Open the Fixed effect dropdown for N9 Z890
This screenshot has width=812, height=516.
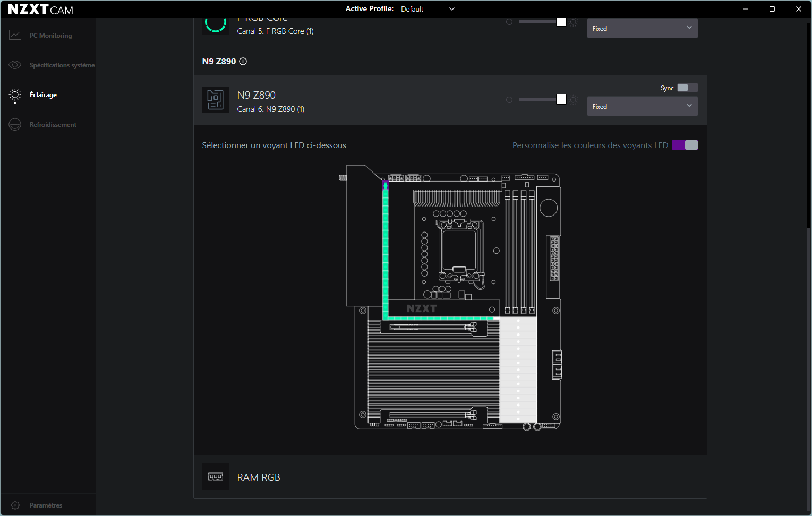(642, 106)
